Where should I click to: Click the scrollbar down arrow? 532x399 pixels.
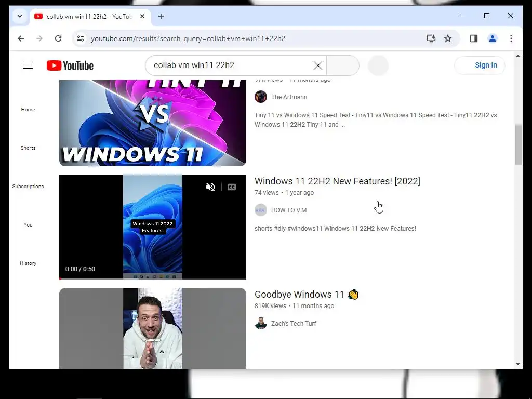coord(518,364)
